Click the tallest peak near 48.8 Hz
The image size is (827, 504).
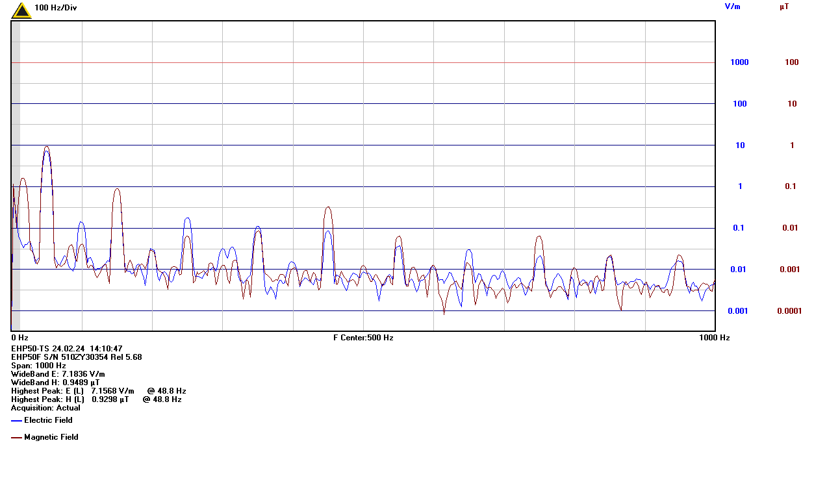tap(46, 149)
